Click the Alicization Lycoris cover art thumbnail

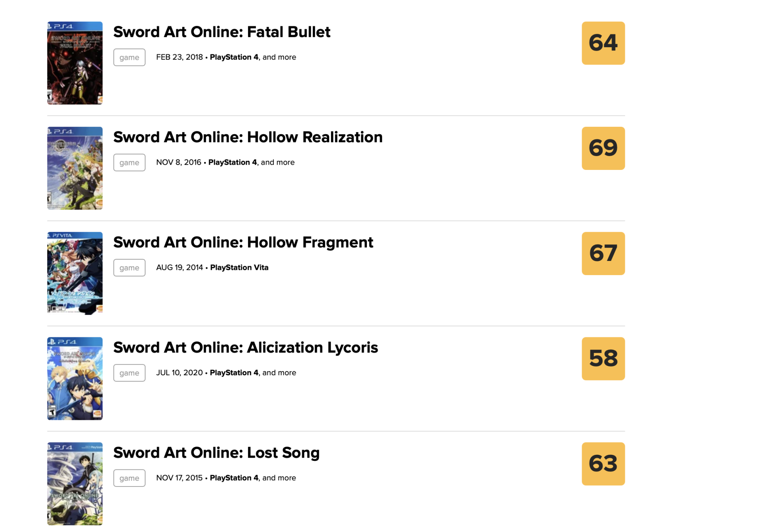[75, 378]
